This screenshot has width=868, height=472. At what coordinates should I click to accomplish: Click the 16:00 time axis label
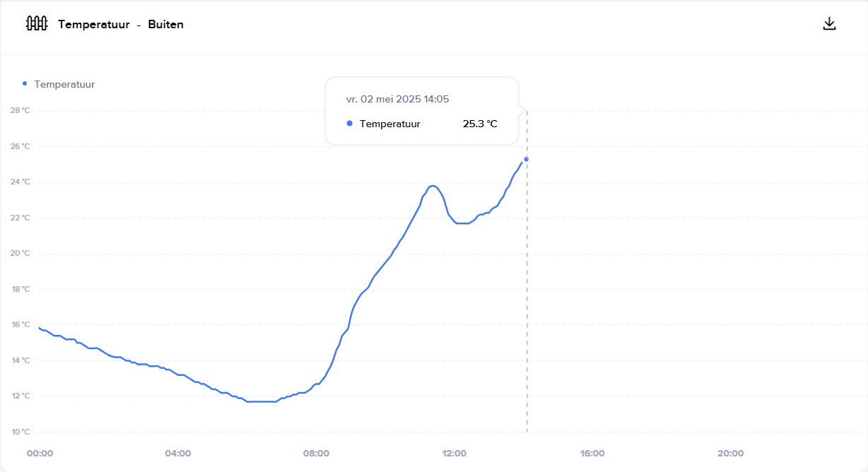[592, 453]
